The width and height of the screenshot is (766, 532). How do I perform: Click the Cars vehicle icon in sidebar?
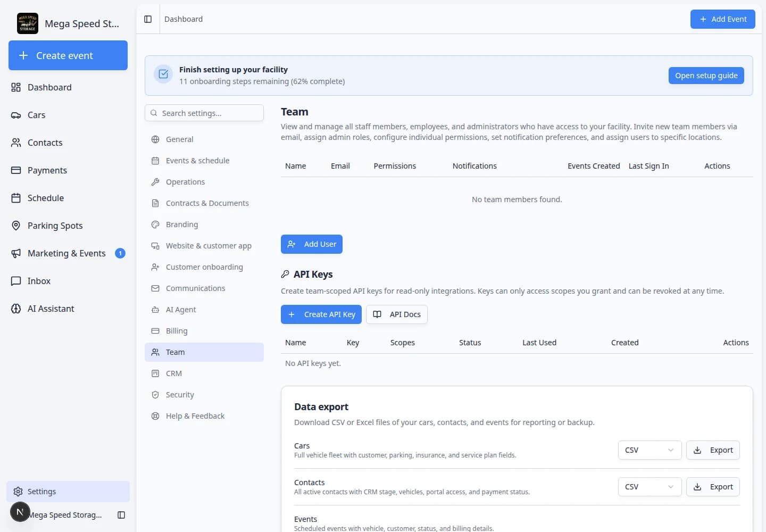[x=16, y=115]
